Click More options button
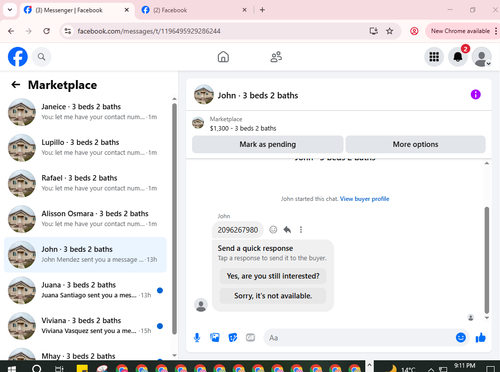Screen dimensions: 500x372 pyautogui.click(x=415, y=144)
